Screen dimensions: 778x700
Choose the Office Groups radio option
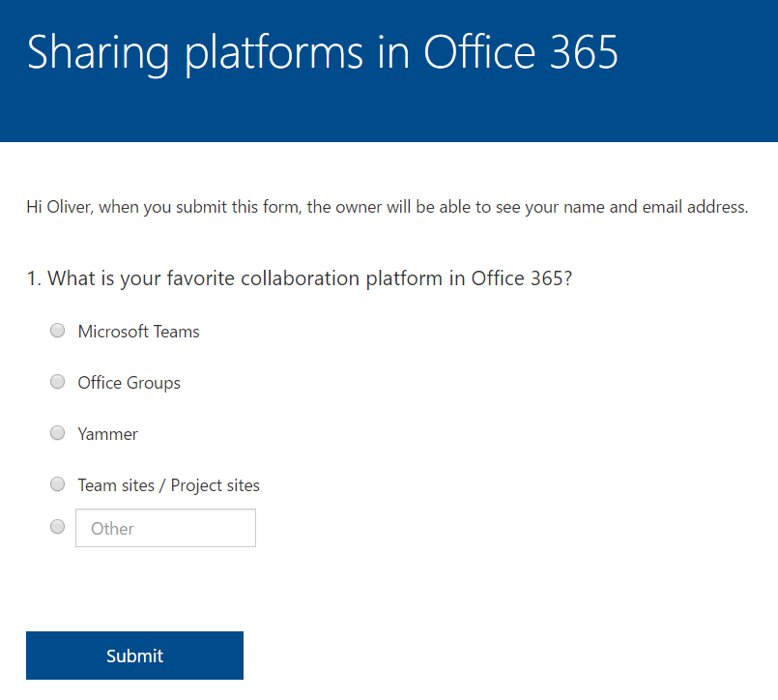58,381
